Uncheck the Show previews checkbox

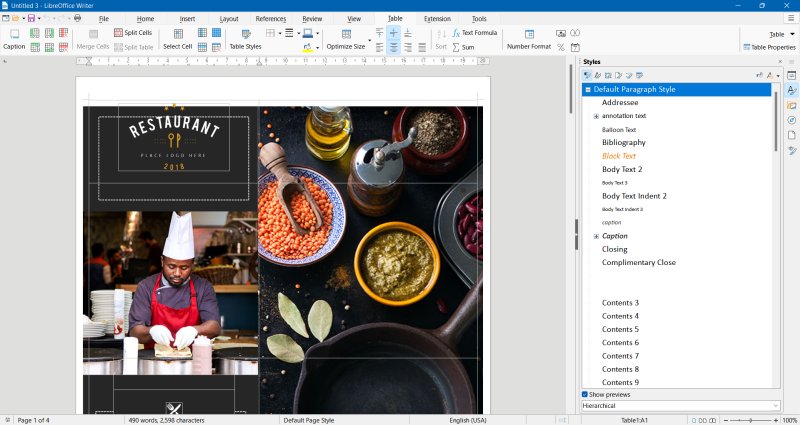pos(586,394)
